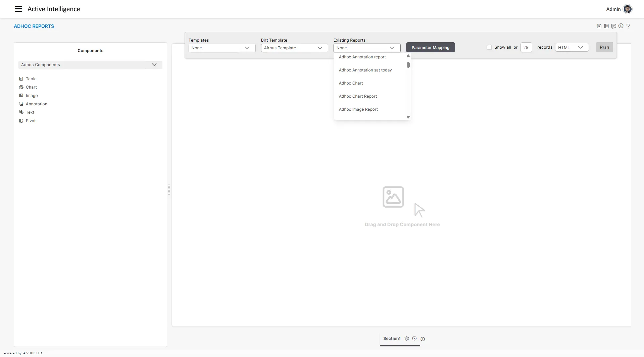Open the Birt Template dropdown
This screenshot has width=644, height=357.
294,48
